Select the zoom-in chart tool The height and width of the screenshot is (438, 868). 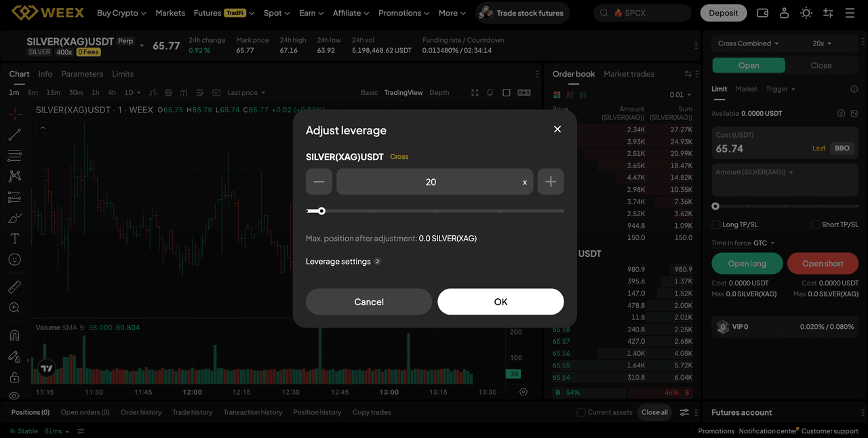pyautogui.click(x=14, y=308)
